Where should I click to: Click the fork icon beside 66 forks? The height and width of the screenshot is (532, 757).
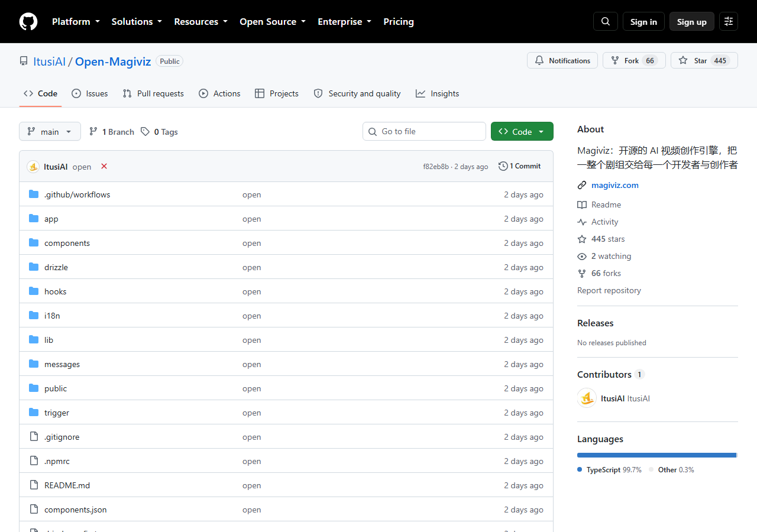point(582,273)
